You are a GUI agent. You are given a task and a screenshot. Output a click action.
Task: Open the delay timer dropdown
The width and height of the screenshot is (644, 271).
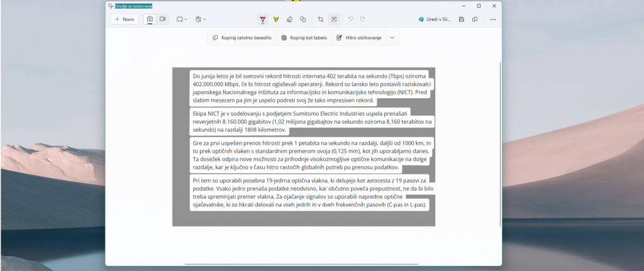[201, 19]
